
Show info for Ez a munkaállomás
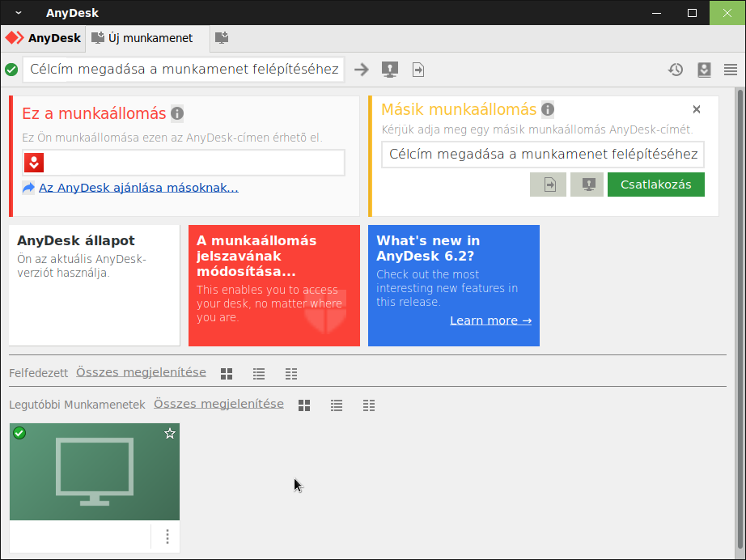click(x=177, y=114)
